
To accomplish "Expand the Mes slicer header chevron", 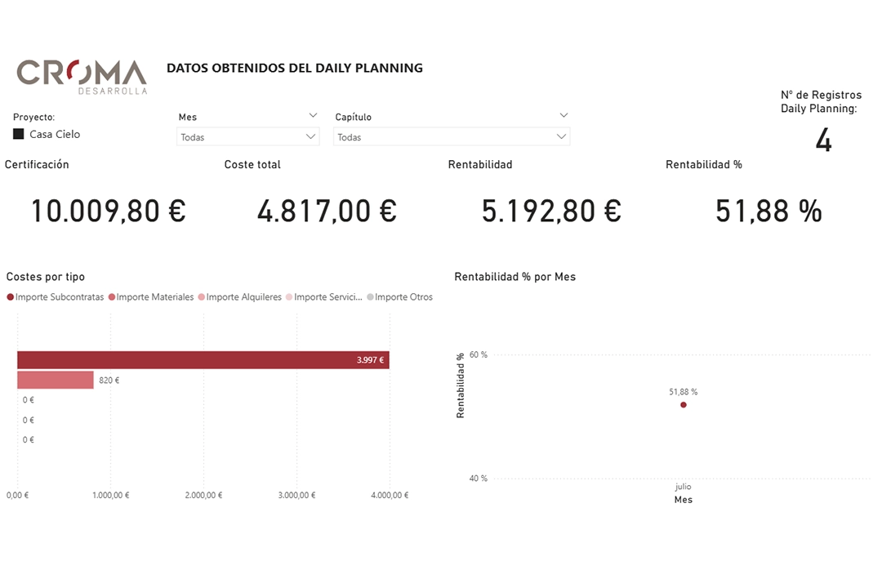I will point(313,116).
